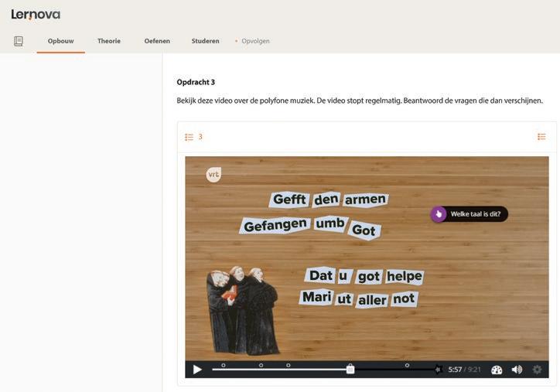Click the video progress bar handle
560x392 pixels.
[350, 370]
